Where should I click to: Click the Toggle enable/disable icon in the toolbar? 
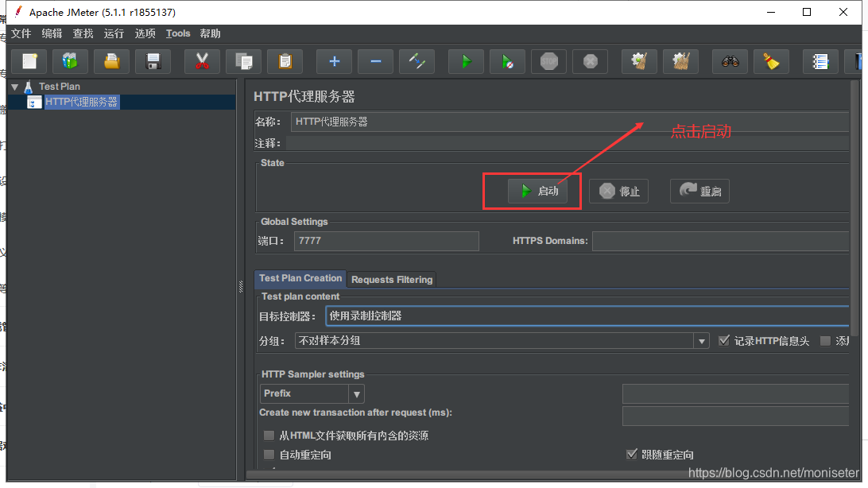click(417, 61)
